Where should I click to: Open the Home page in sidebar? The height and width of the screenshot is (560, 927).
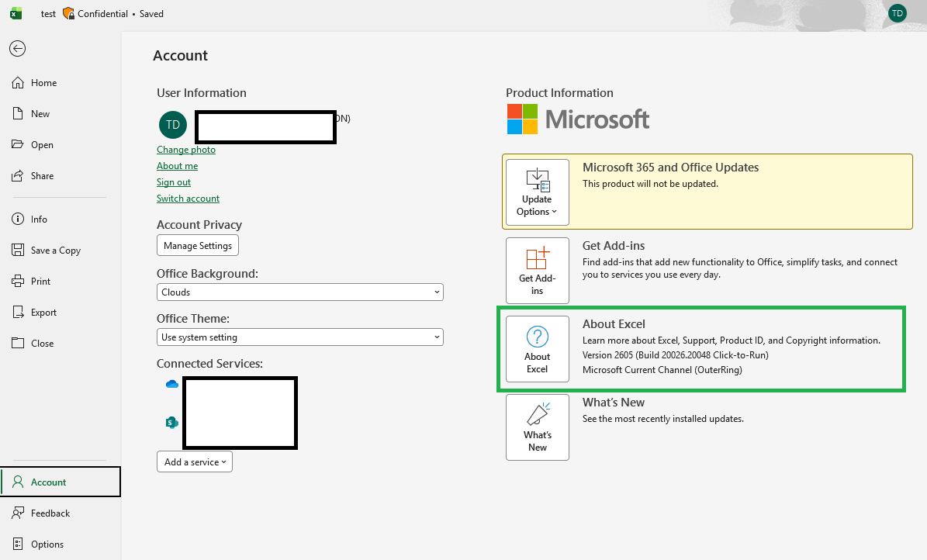[61, 83]
